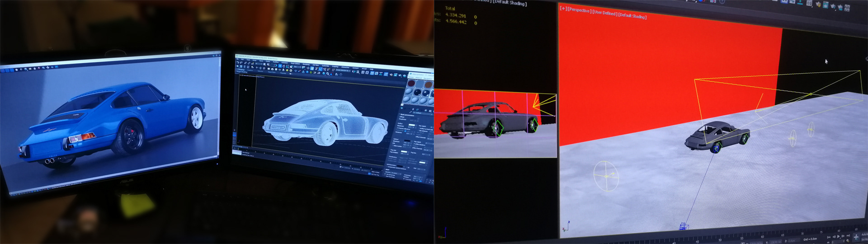Click frame 70 on the timeline ruler

(x=802, y=234)
